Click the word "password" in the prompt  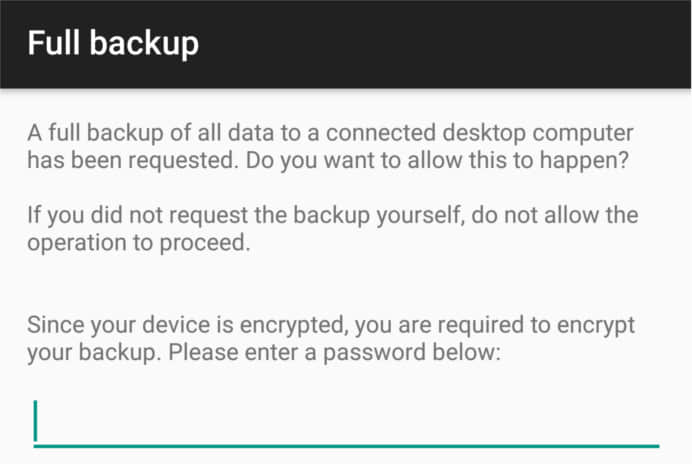378,353
